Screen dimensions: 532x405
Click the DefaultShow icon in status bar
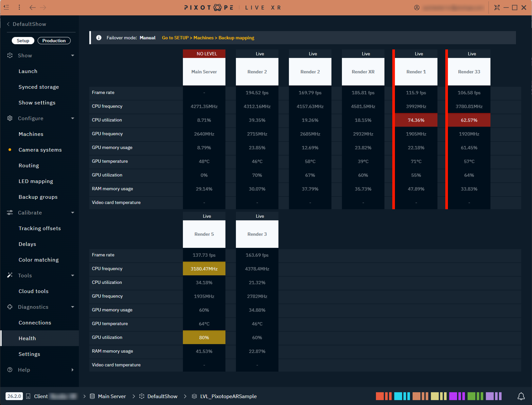[x=142, y=396]
